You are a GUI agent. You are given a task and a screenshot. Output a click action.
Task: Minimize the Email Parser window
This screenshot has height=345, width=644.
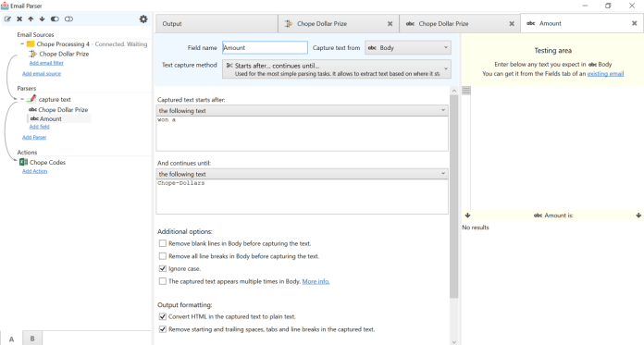[x=585, y=6]
